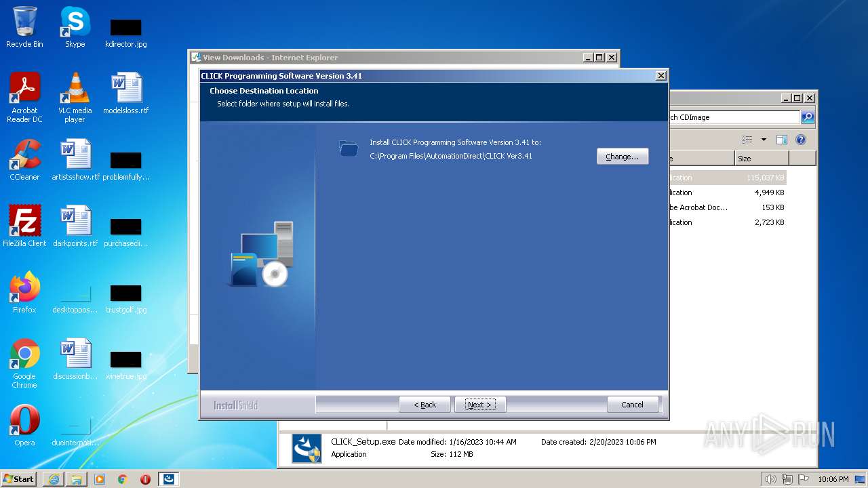Click the Opera taskbar icon
868x488 pixels.
pyautogui.click(x=145, y=479)
